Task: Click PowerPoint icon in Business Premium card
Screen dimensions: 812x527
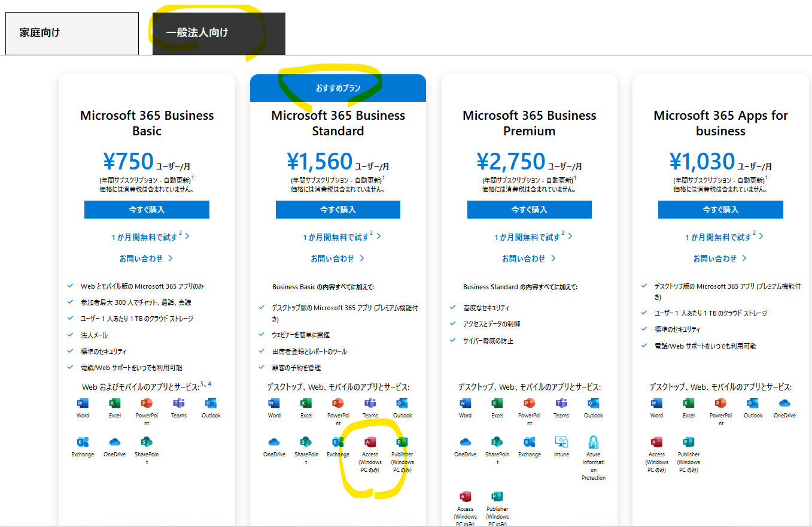Action: pos(529,403)
